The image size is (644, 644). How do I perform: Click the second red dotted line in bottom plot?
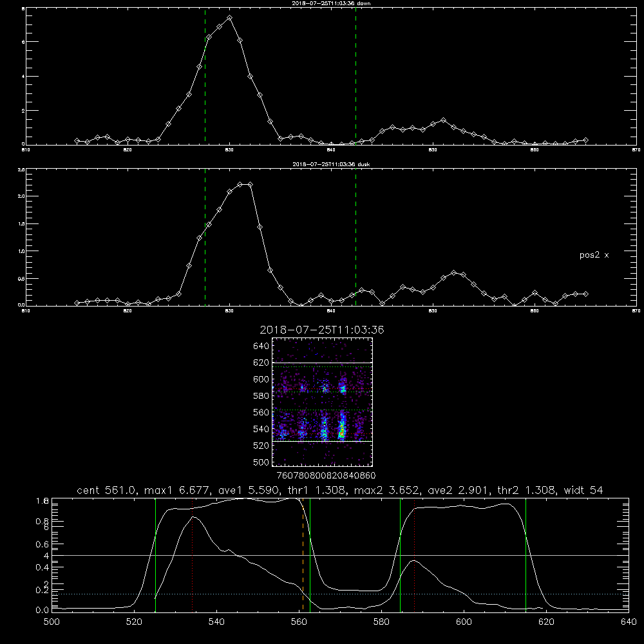(414, 554)
